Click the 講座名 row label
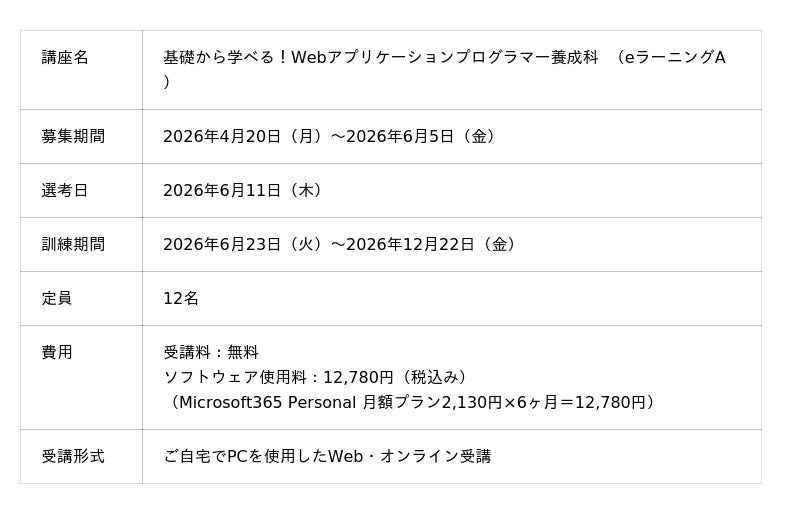Viewport: 800px width, 514px height. (x=65, y=58)
